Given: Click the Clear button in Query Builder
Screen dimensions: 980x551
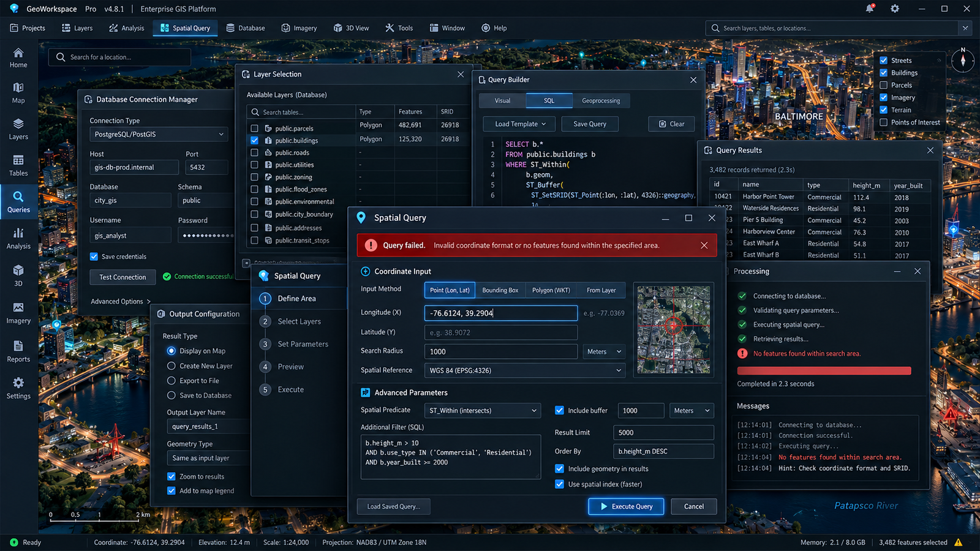Looking at the screenshot, I should [671, 124].
